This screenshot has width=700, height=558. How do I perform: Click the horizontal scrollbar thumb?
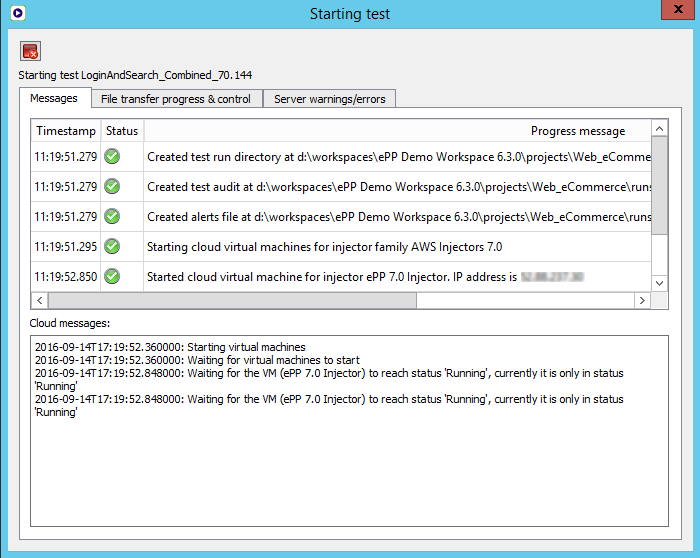coord(300,300)
